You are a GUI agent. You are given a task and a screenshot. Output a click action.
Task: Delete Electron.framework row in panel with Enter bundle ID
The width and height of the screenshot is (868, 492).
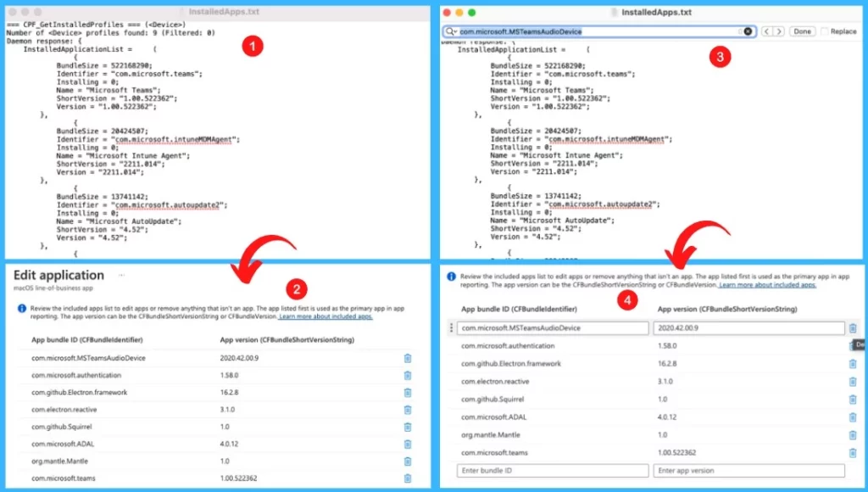(x=853, y=364)
